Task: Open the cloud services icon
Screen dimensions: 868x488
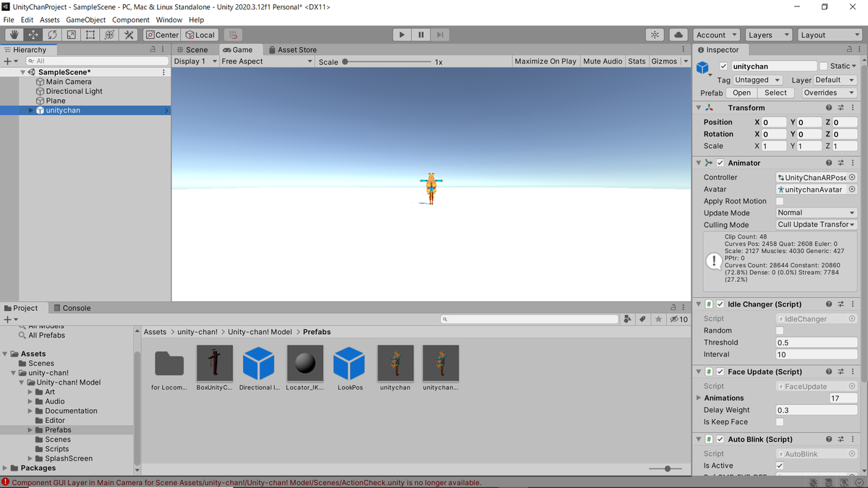Action: [x=678, y=35]
